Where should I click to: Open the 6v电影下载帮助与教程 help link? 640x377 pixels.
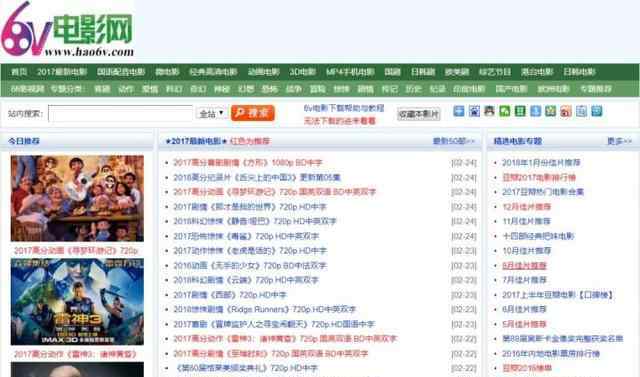tap(344, 108)
